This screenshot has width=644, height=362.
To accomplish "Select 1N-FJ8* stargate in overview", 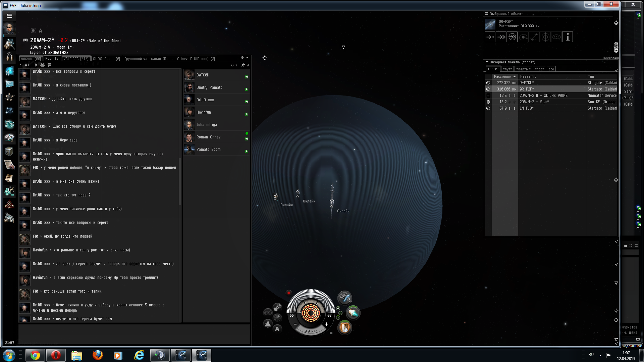I will click(x=551, y=108).
